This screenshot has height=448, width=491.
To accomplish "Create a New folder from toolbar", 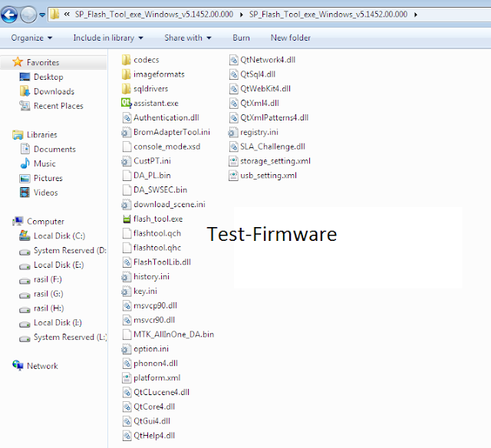I will pos(291,38).
